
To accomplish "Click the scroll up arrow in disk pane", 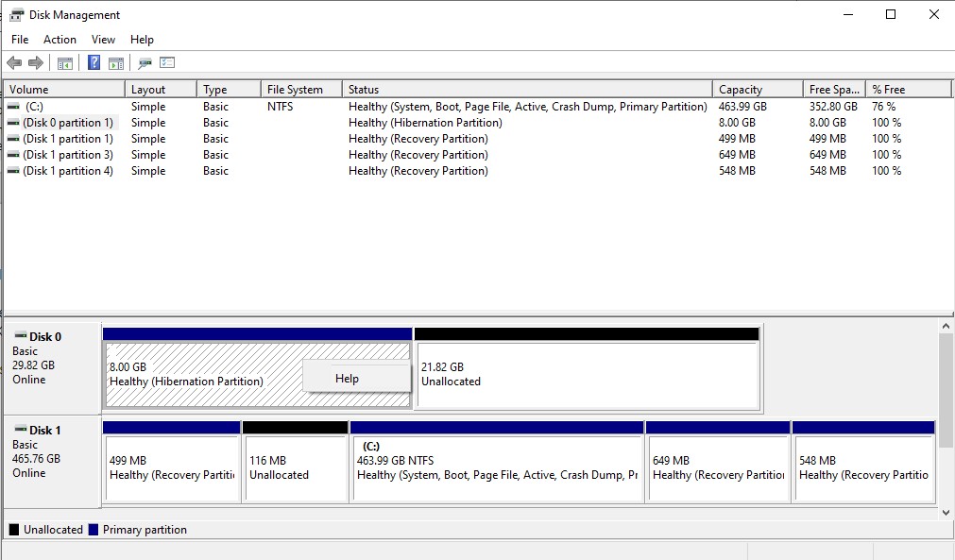I will click(x=946, y=326).
